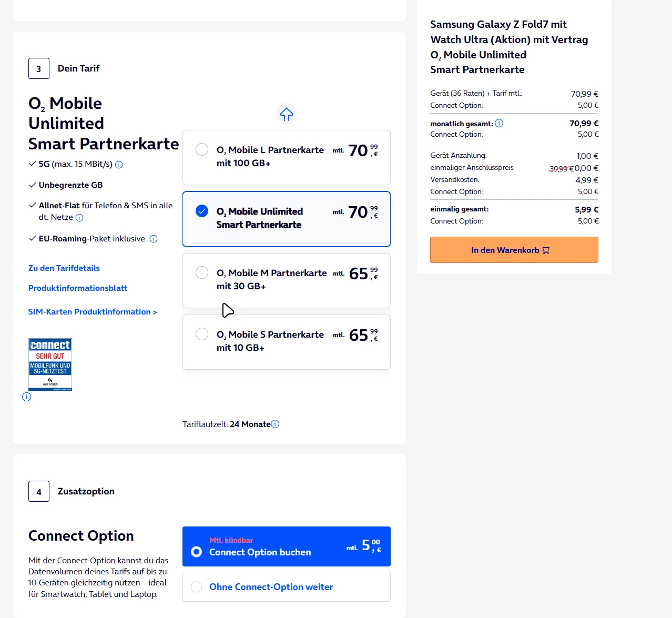The height and width of the screenshot is (618, 672).
Task: Click step 4 number box Zusatzoption
Action: coord(39,491)
